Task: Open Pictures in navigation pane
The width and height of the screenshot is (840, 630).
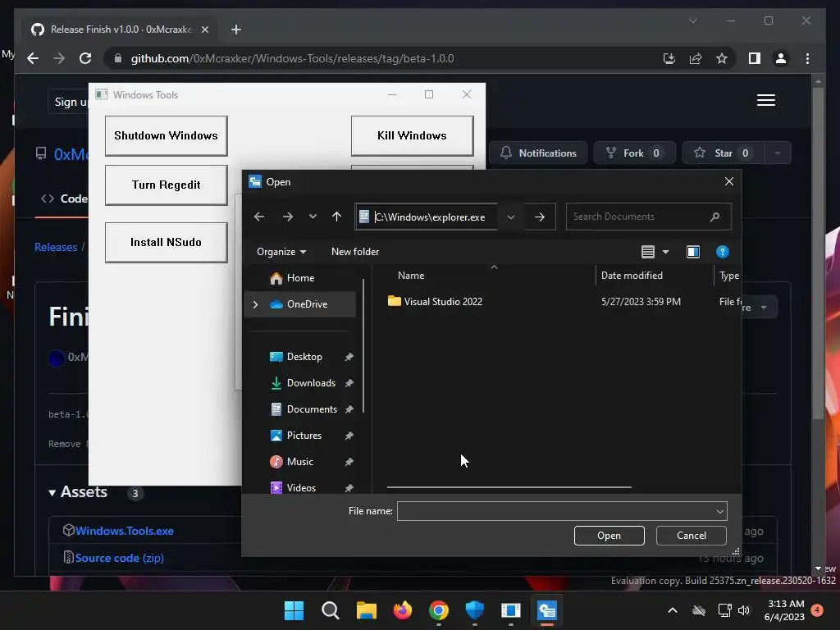Action: [304, 436]
